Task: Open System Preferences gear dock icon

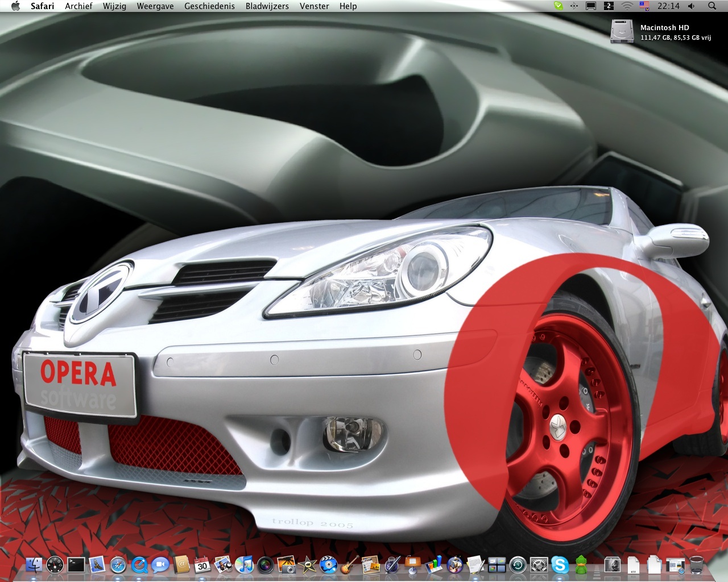Action: click(539, 564)
